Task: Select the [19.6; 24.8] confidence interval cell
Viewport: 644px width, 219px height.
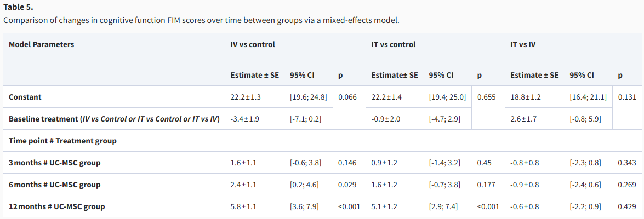Action: (x=308, y=97)
